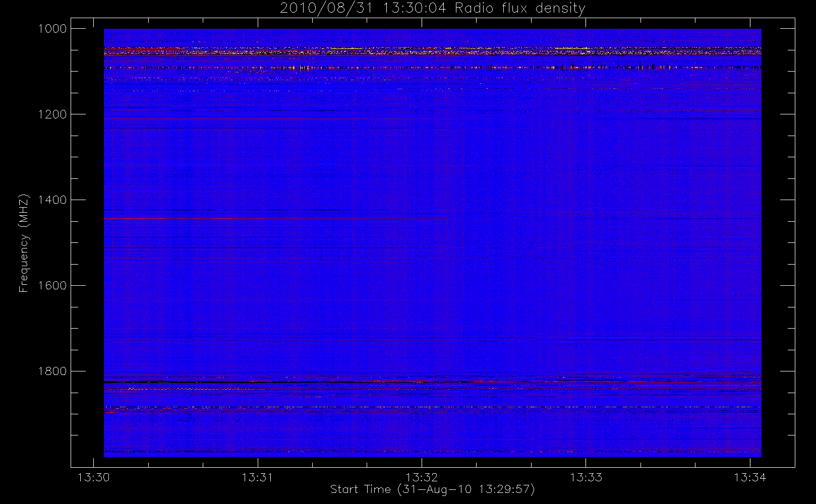Click the 13:30 time tick label
Viewport: 816px width, 504px height.
click(93, 477)
